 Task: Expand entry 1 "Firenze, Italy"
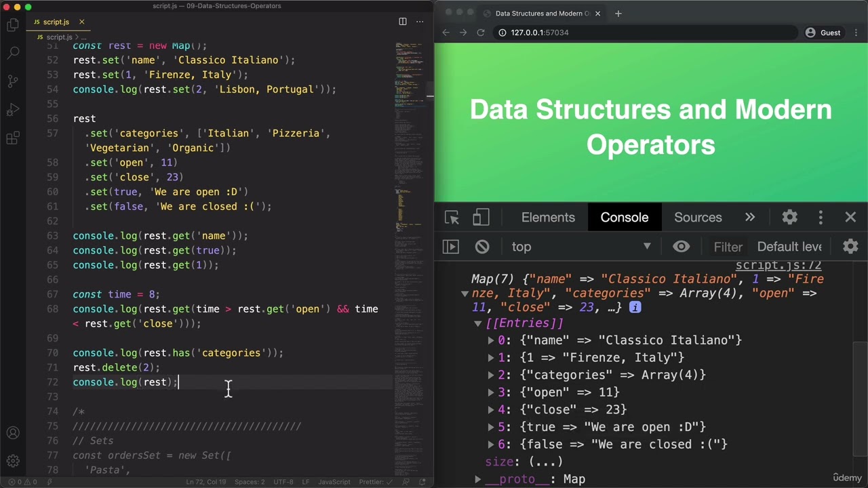point(491,358)
